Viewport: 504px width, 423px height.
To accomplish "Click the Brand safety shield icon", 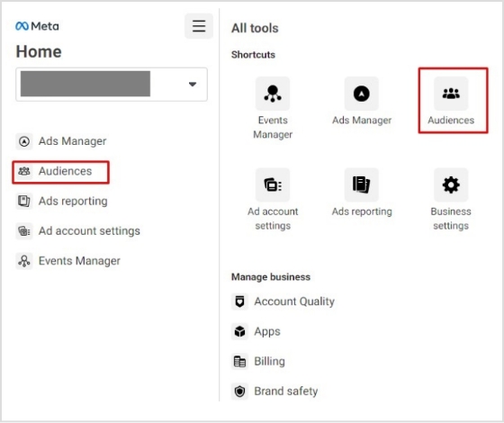I will click(x=239, y=391).
